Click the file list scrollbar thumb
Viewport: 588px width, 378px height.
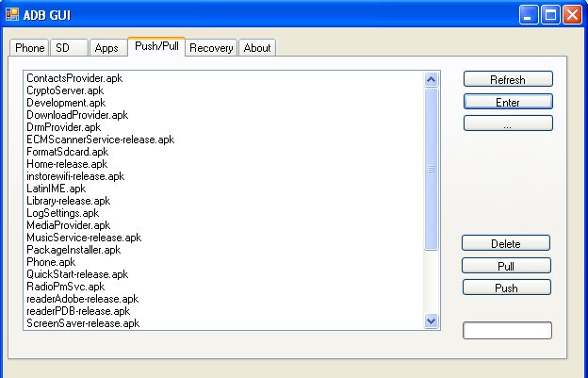432,169
